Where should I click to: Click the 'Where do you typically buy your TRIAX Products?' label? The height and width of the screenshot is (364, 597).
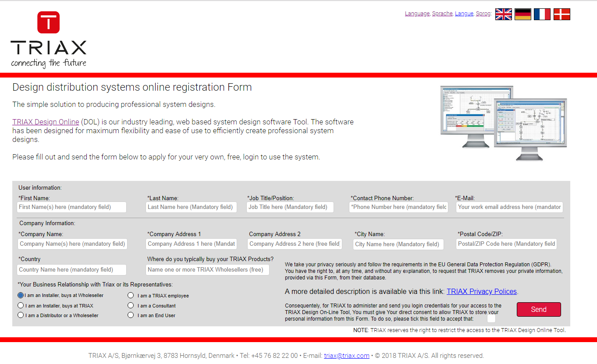[x=210, y=259]
